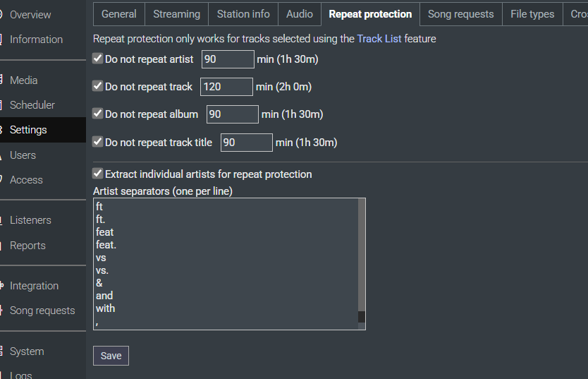Open the Scheduler sidebar item
This screenshot has width=588, height=379.
32,105
